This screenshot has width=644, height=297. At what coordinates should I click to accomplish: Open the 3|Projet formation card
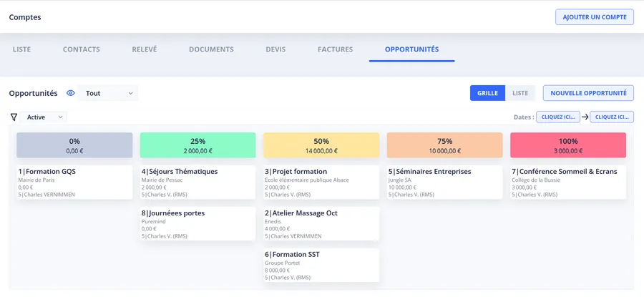[321, 182]
